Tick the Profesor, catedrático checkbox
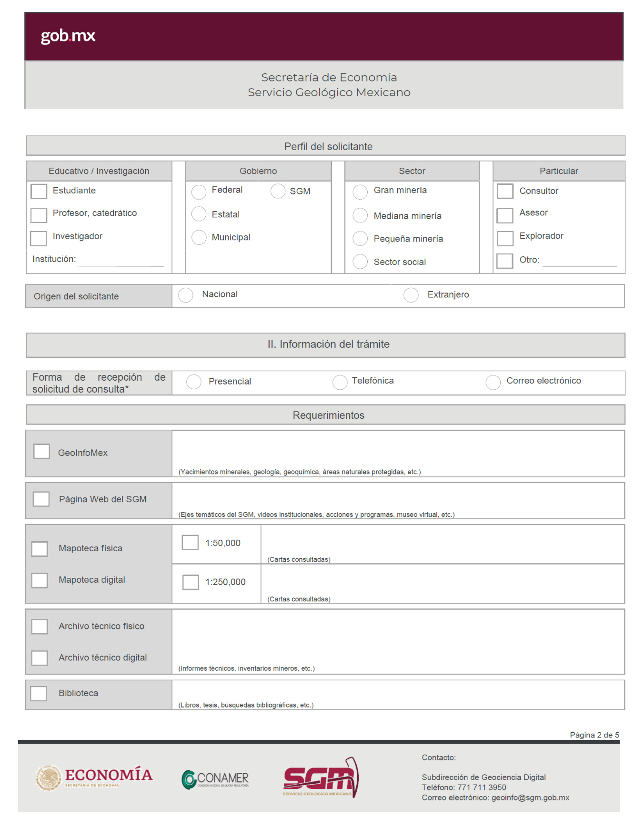644x829 pixels. 39,215
